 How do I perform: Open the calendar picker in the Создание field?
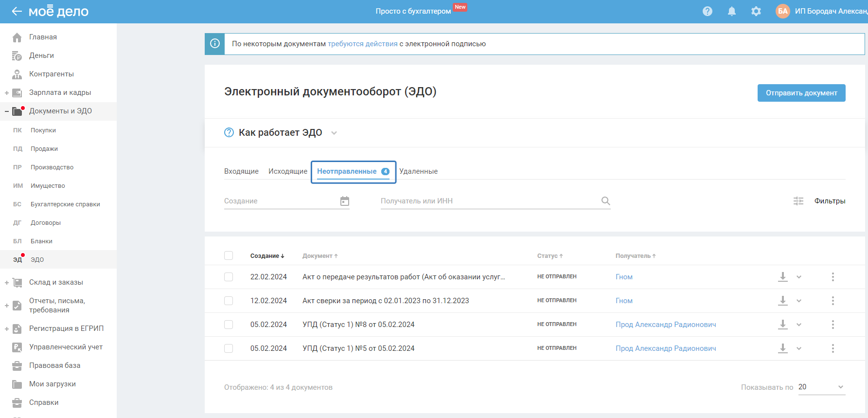click(x=344, y=201)
